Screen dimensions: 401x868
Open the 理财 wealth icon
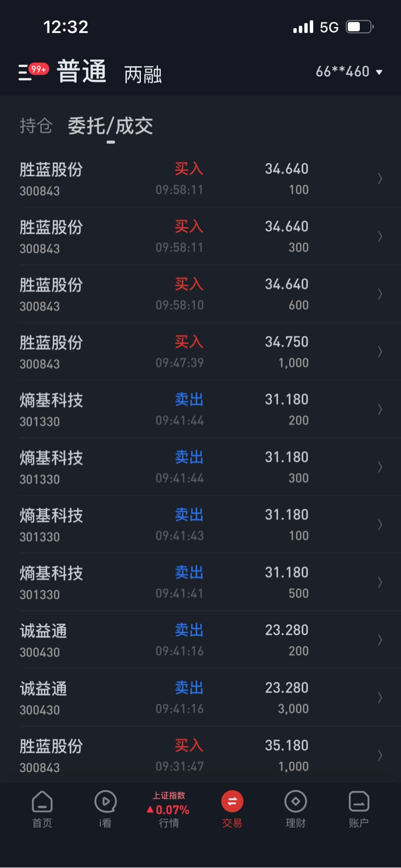pyautogui.click(x=296, y=810)
